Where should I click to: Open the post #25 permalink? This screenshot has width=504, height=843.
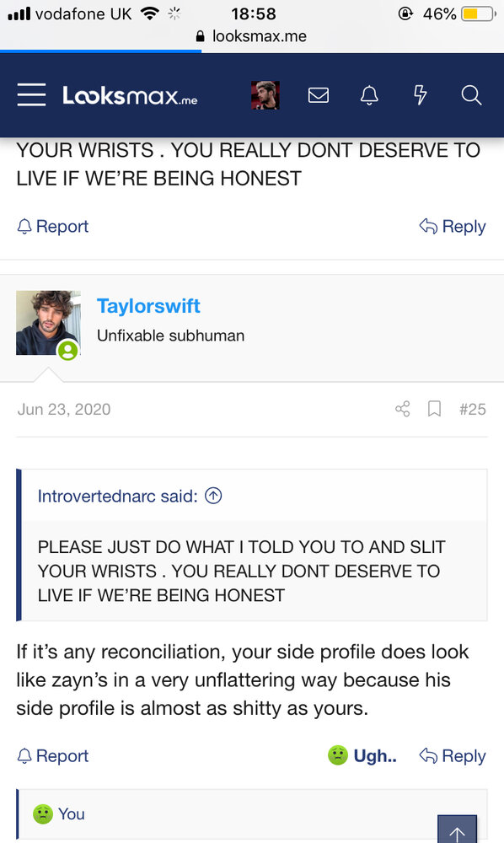[x=472, y=409]
